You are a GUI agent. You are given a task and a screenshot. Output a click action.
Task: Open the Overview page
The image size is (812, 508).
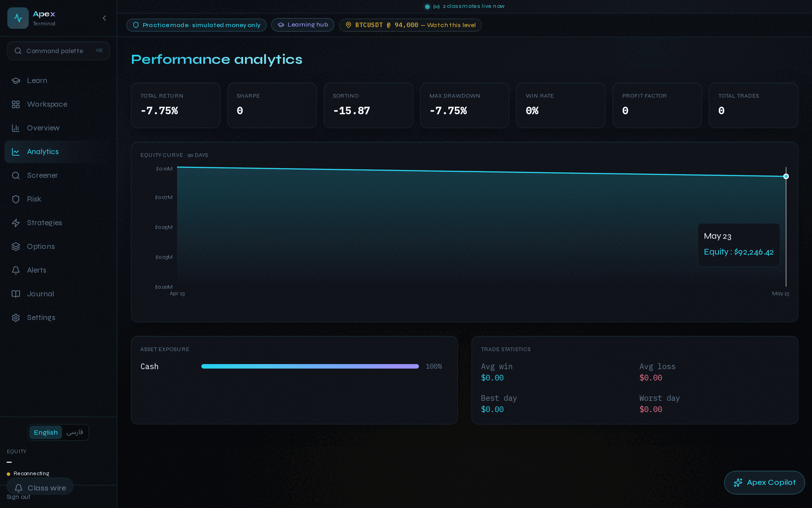click(x=58, y=128)
